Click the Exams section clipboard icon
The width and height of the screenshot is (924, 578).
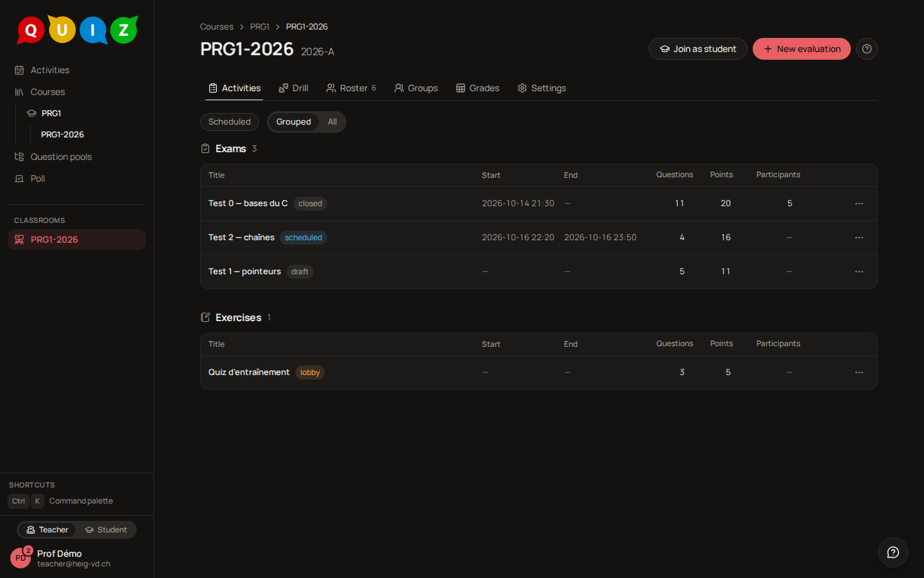click(205, 148)
